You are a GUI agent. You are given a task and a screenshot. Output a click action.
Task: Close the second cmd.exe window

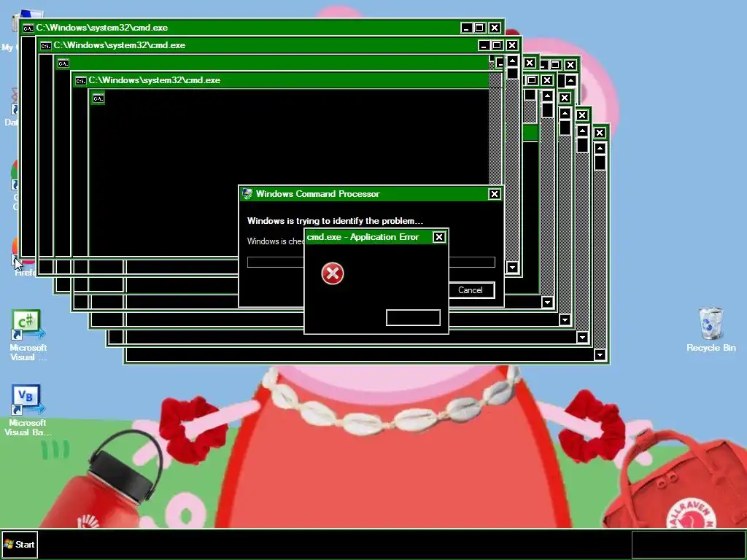[x=511, y=45]
